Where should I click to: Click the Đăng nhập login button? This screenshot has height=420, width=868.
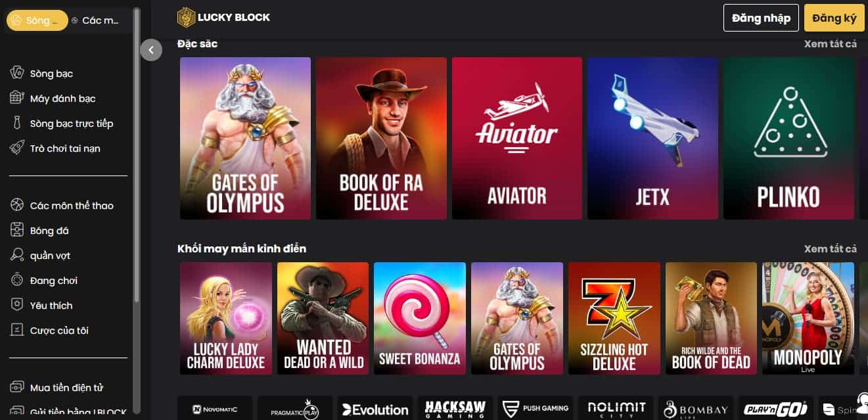click(x=761, y=18)
